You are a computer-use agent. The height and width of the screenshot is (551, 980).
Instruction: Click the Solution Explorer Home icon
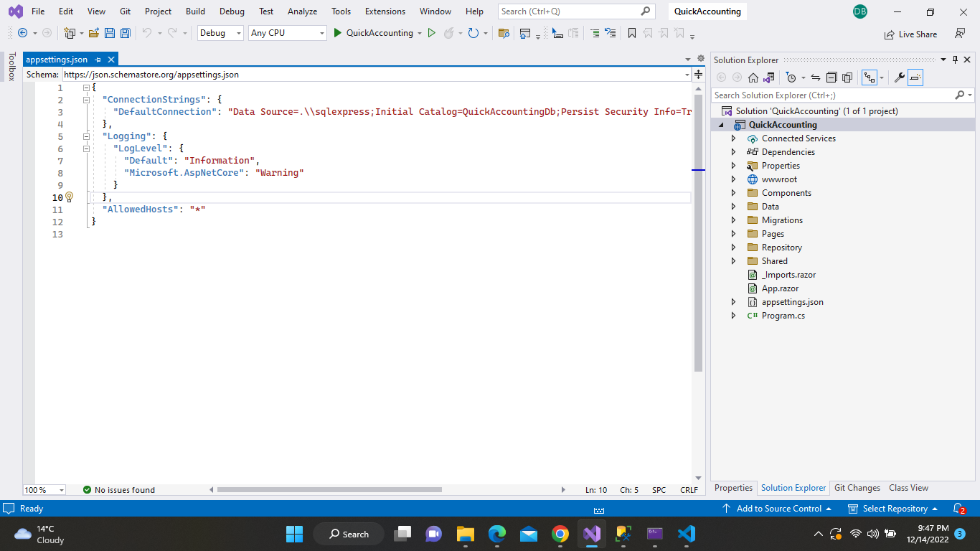[753, 77]
